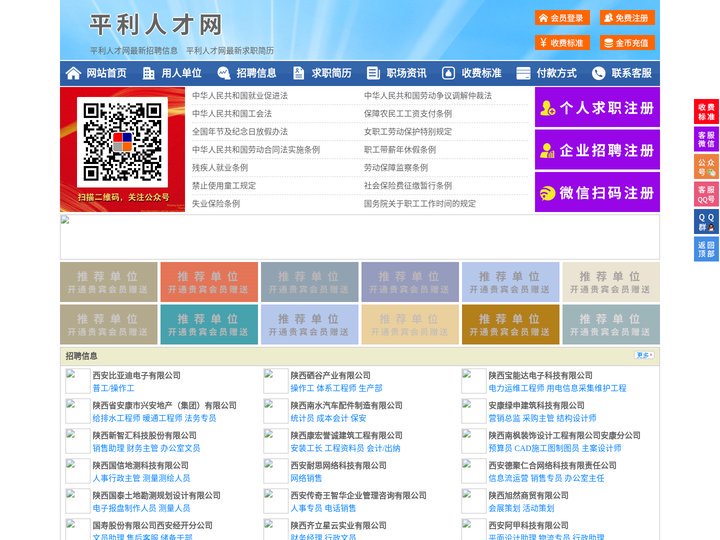Open 陕西国泰土地勘测规划设计有限公司 link
Image resolution: width=720 pixels, height=540 pixels.
coord(157,495)
